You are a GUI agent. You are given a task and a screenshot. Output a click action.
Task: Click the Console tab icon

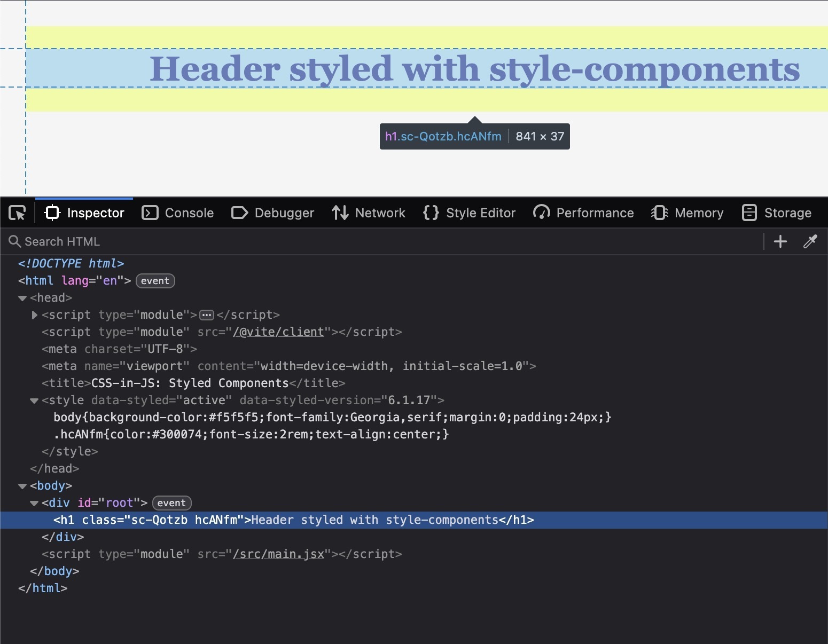150,213
